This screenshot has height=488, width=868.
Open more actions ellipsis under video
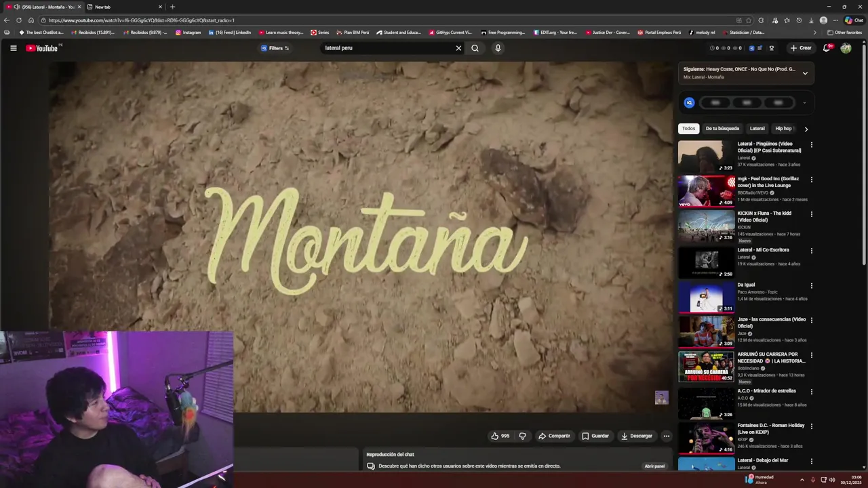667,436
